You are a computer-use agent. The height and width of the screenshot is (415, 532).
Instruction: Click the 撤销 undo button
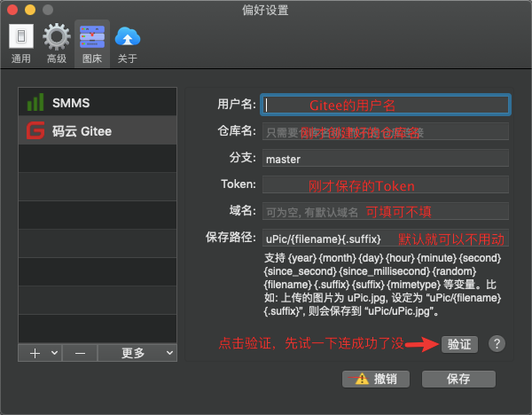376,379
